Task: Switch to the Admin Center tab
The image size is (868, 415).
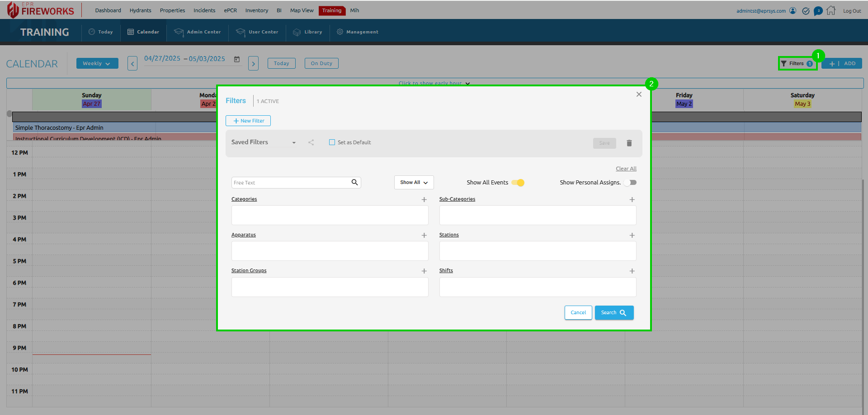Action: click(198, 32)
